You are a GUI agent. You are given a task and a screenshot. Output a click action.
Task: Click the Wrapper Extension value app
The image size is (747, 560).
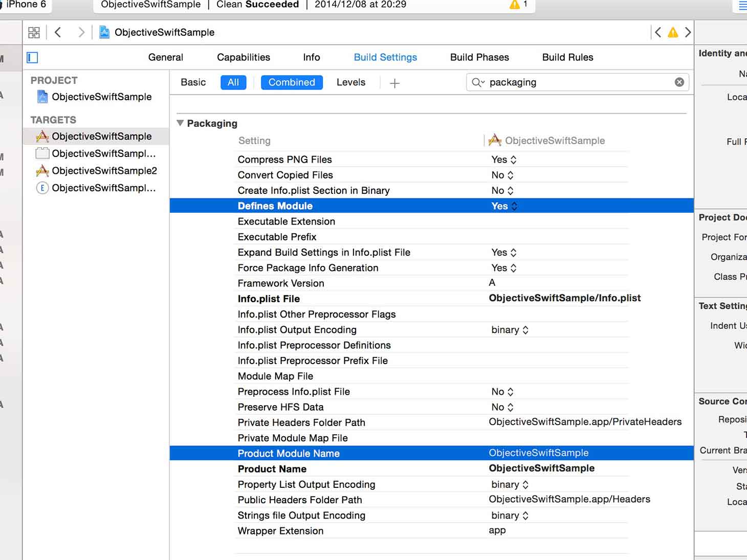tap(497, 530)
